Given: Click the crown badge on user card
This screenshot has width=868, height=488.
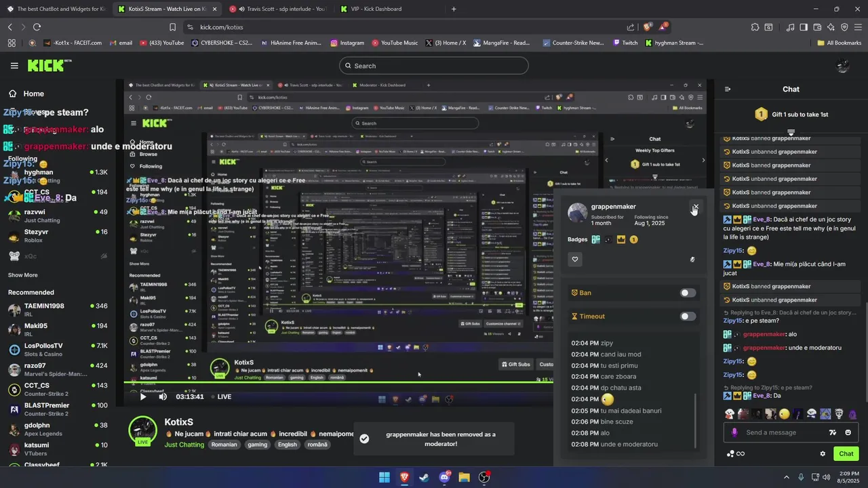Looking at the screenshot, I should pos(620,239).
